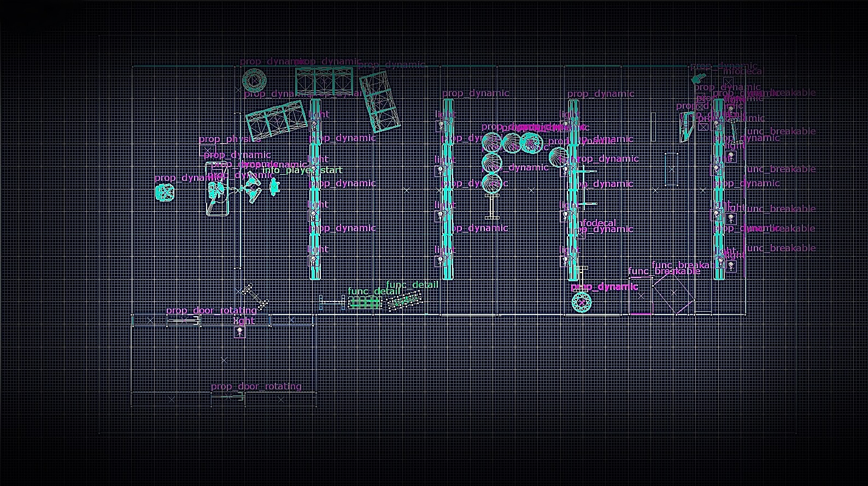This screenshot has height=486, width=868.
Task: Select the wheel-shaped prop_dynamic model
Action: [x=582, y=302]
